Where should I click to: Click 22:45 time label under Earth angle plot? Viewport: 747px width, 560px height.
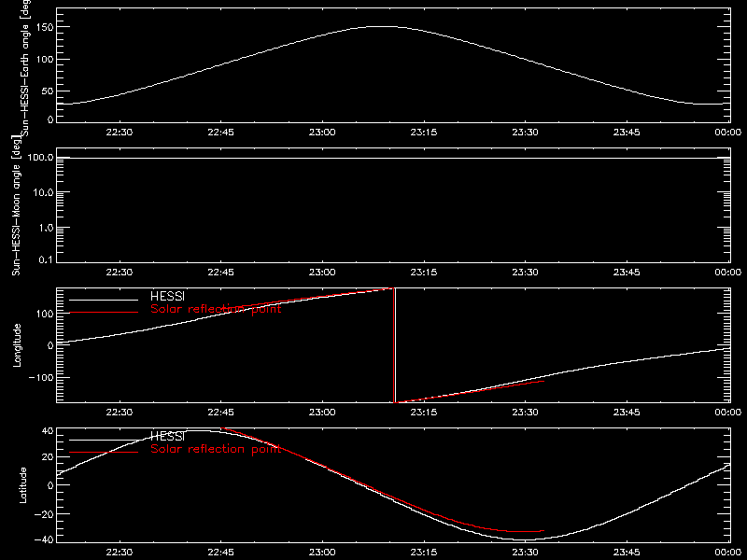tap(220, 133)
